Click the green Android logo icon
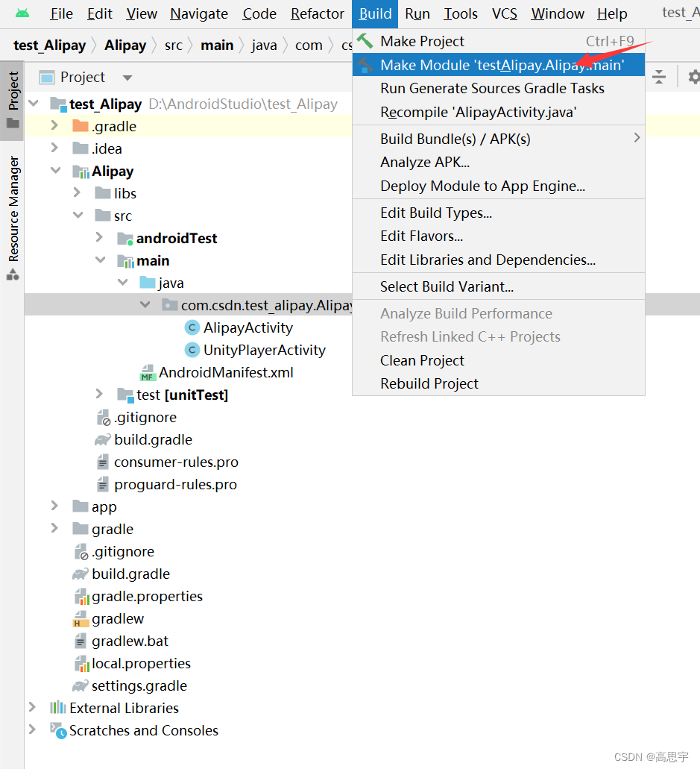The height and width of the screenshot is (769, 700). pos(22,13)
